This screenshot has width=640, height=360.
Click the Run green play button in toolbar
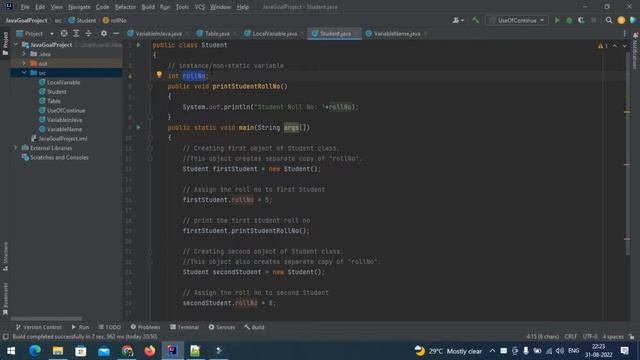(x=557, y=20)
